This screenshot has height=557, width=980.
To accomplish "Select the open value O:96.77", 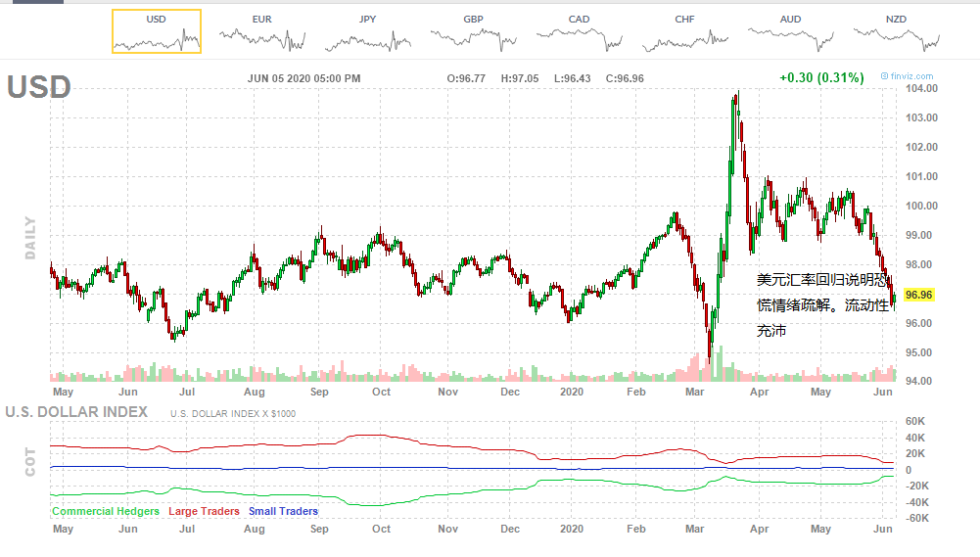I will [x=466, y=78].
